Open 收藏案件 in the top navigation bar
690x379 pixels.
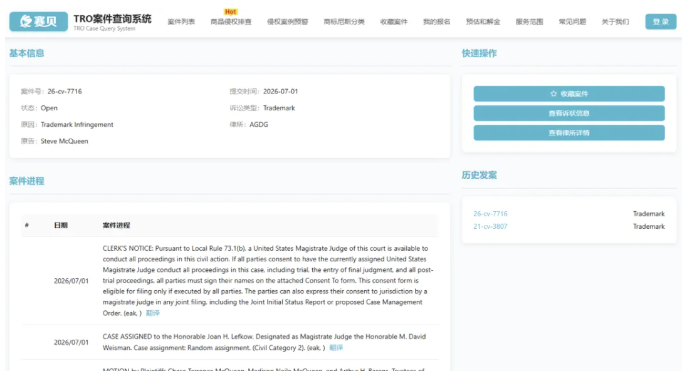click(x=394, y=22)
